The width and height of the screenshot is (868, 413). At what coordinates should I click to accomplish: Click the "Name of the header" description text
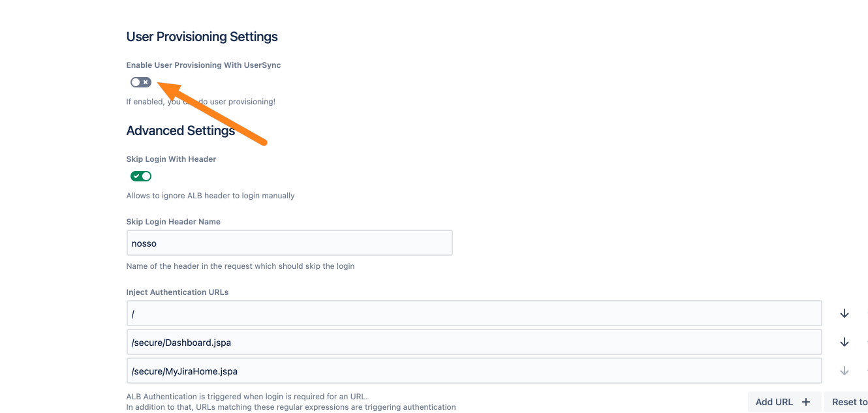click(240, 266)
